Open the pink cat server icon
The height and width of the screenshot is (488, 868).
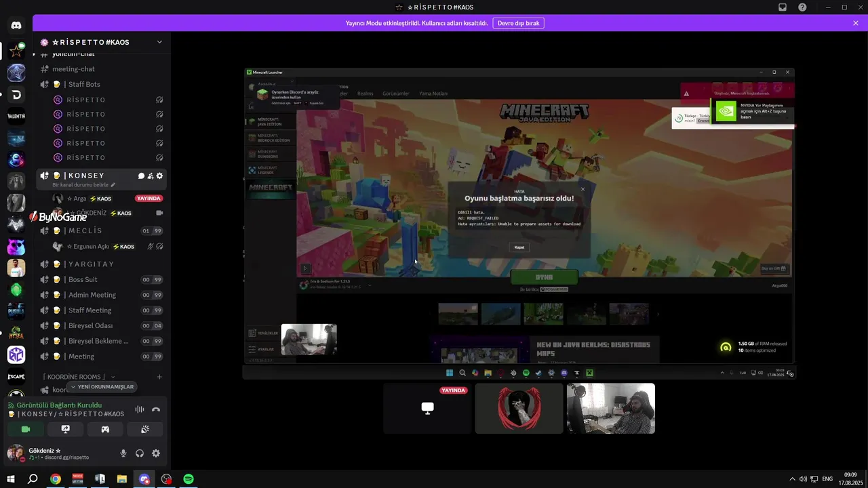pyautogui.click(x=16, y=246)
